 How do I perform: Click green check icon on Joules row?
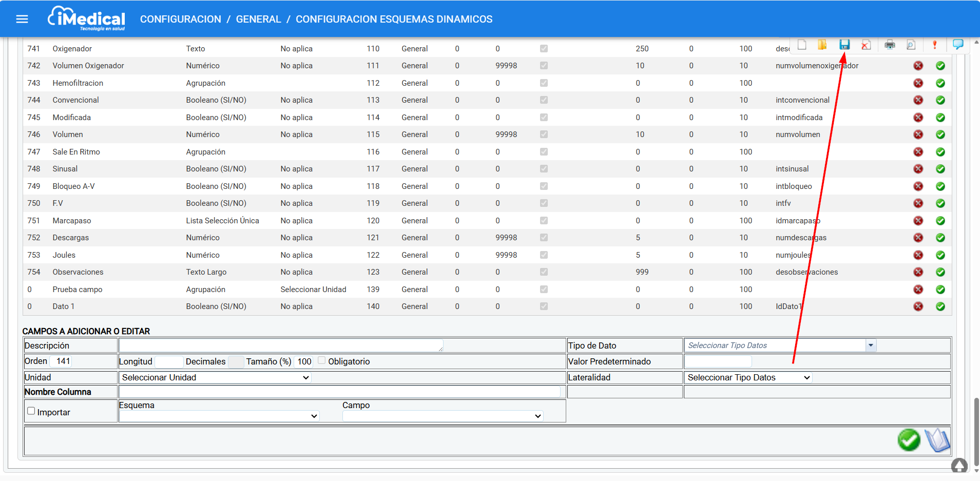pyautogui.click(x=940, y=255)
